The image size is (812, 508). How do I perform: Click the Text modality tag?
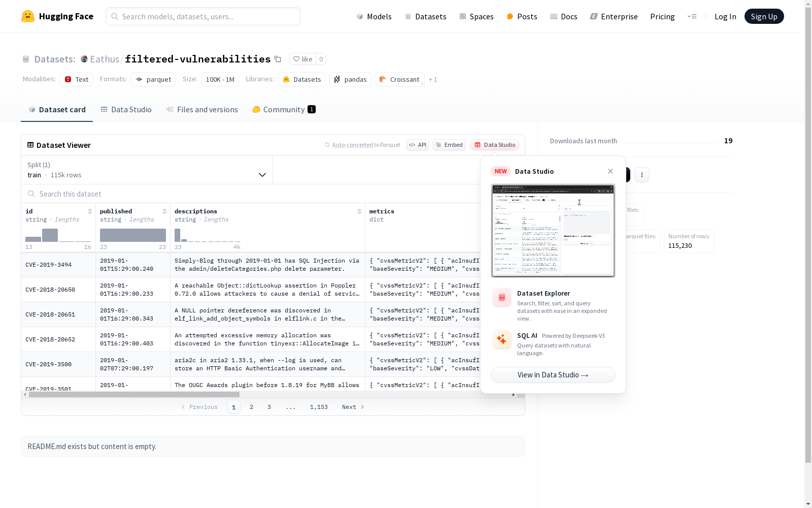tap(77, 79)
